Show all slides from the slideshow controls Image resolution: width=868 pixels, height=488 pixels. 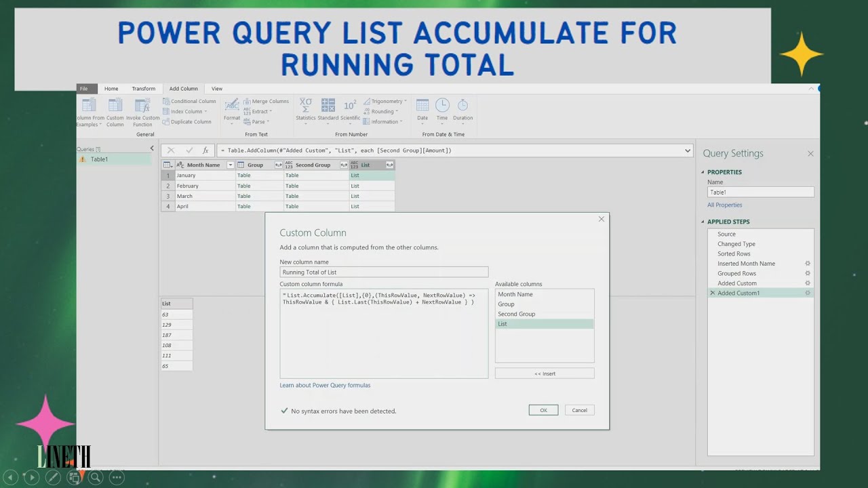[x=75, y=478]
